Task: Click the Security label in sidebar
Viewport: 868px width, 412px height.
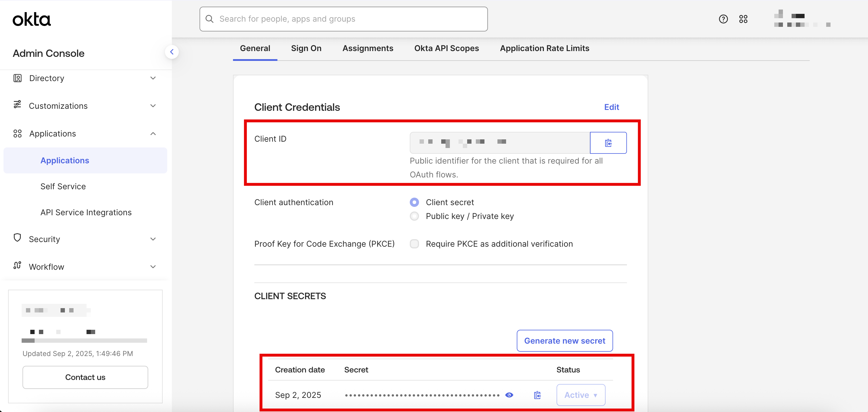Action: 44,239
